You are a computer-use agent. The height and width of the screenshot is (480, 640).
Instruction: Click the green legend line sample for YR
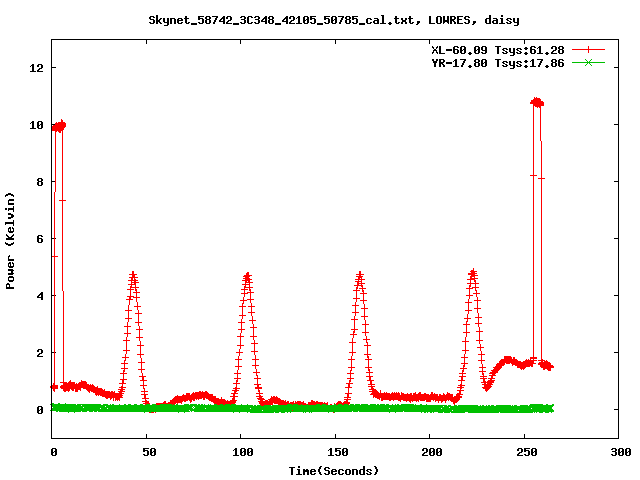[588, 63]
